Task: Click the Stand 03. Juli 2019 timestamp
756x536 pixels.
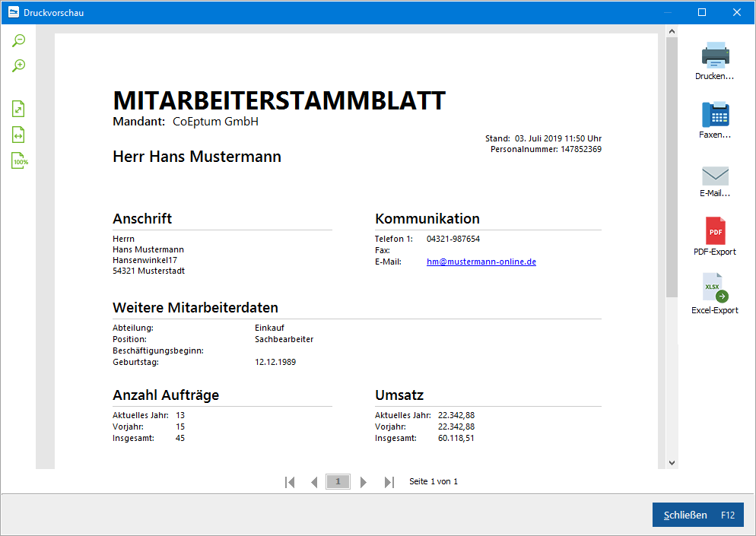Action: (x=543, y=139)
